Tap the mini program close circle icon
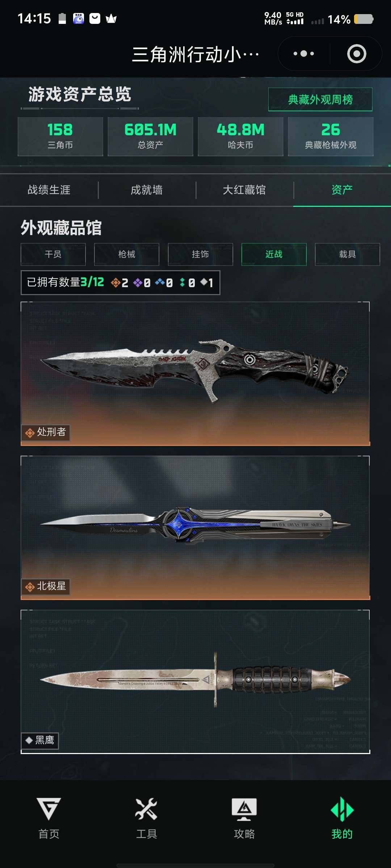391x868 pixels. [357, 54]
